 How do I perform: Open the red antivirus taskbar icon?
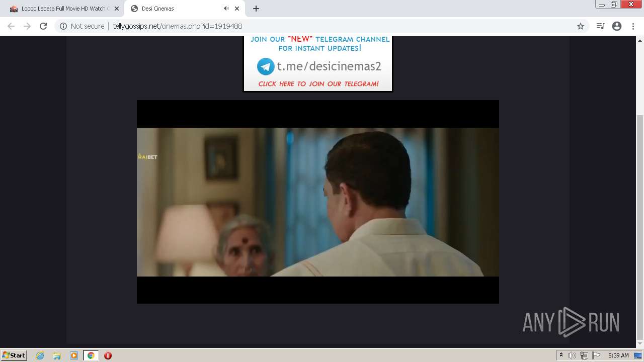(x=108, y=355)
